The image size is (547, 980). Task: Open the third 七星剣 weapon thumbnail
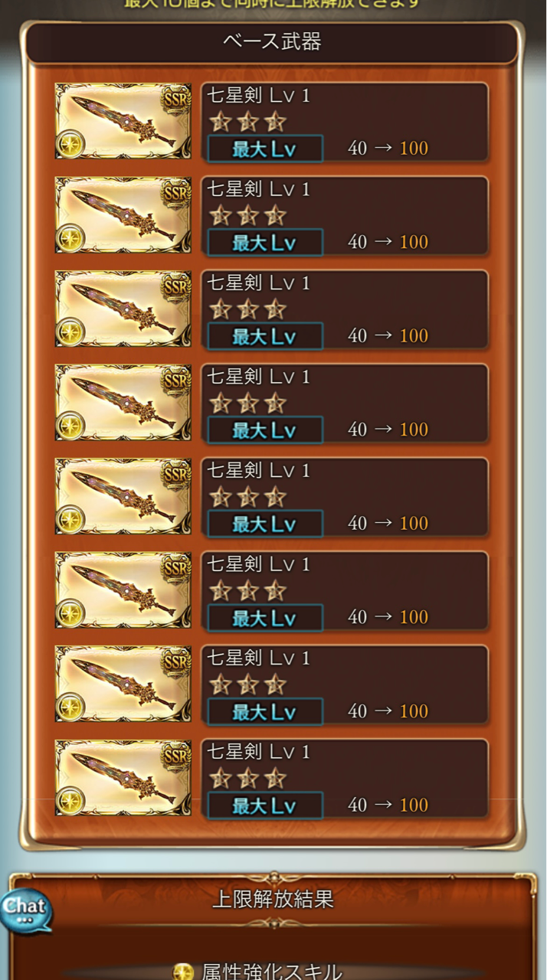(123, 309)
